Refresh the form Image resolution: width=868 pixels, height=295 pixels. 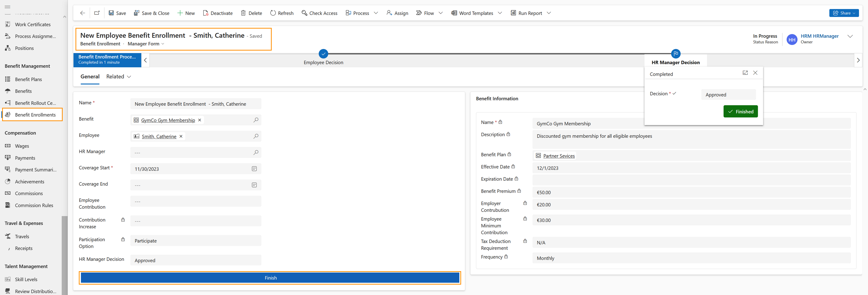coord(282,13)
